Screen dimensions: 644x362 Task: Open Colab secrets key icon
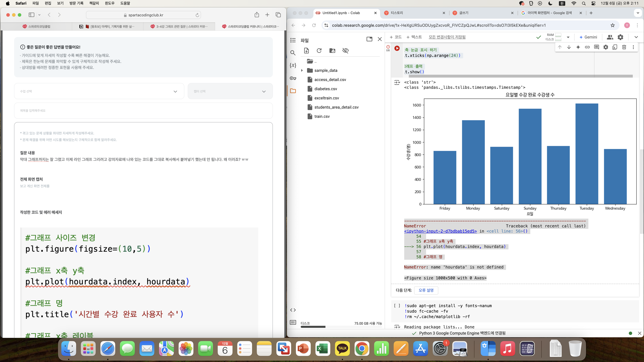(x=293, y=78)
